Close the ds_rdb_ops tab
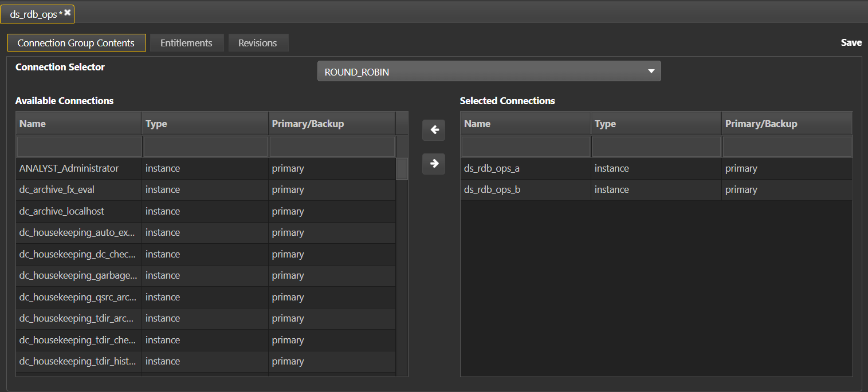868x392 pixels. point(68,13)
